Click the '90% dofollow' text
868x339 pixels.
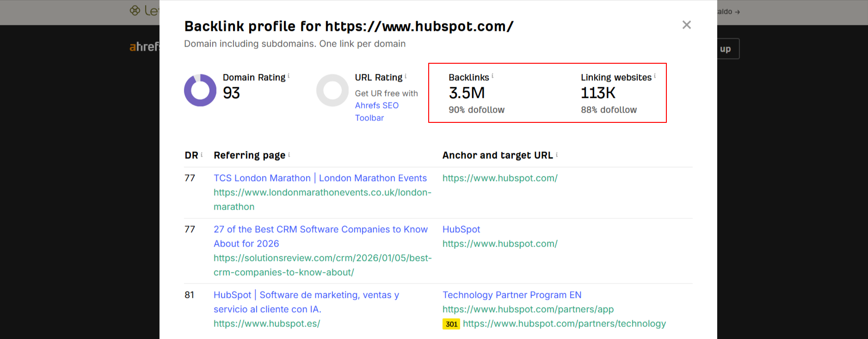click(476, 110)
